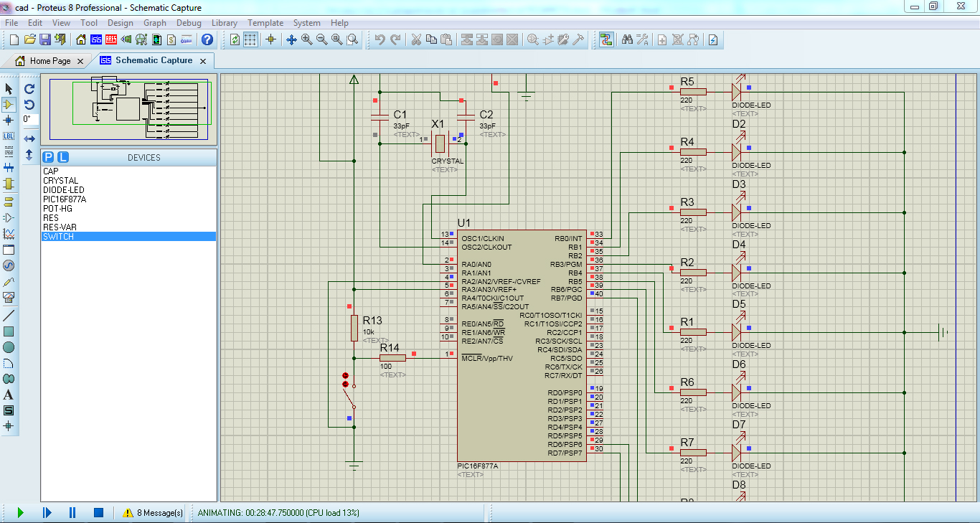This screenshot has height=523, width=980.
Task: Zoom to fit the entire sheet
Action: coord(337,39)
